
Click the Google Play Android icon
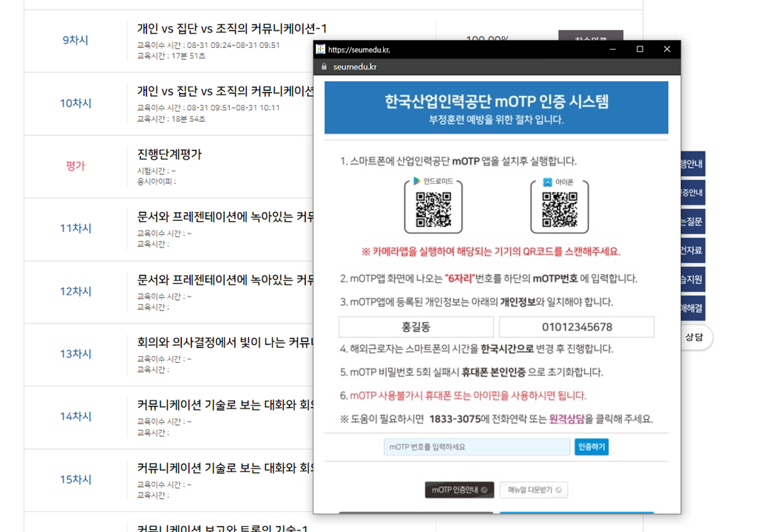417,181
